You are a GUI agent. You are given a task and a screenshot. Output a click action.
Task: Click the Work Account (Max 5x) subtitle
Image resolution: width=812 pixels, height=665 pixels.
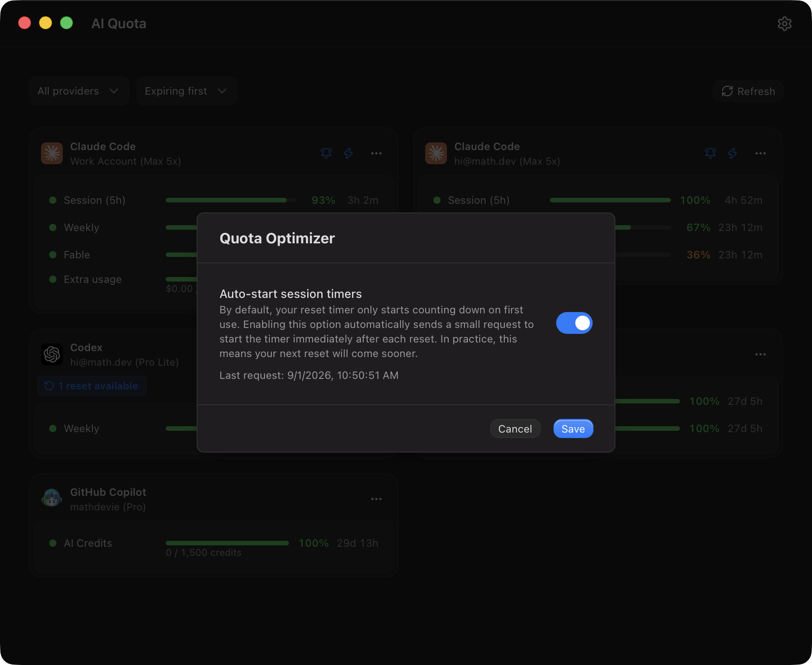(126, 161)
